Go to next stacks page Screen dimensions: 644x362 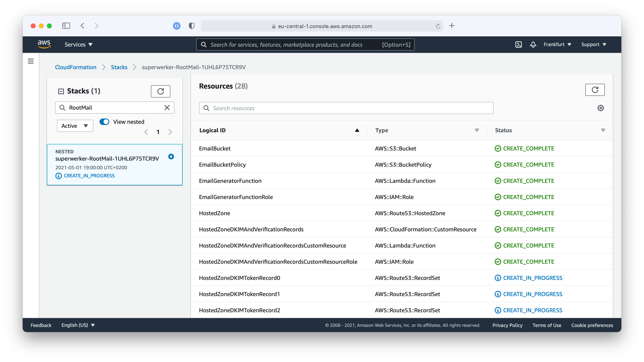tap(170, 132)
